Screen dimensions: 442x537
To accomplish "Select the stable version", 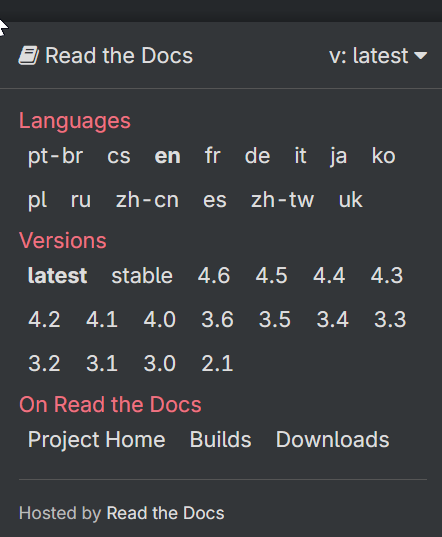I will 142,275.
